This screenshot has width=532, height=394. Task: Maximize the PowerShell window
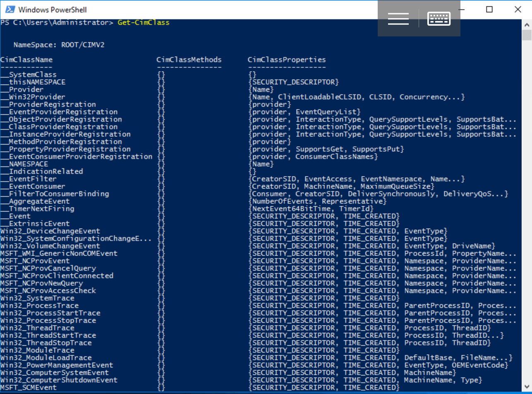489,10
